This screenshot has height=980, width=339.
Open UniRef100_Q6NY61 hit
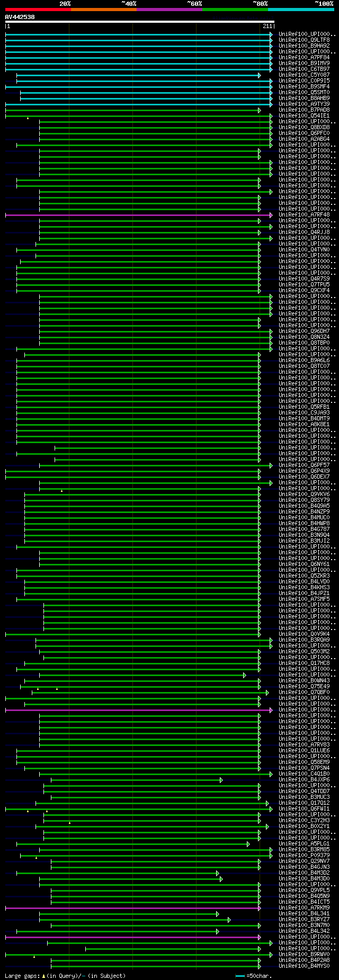pyautogui.click(x=304, y=564)
